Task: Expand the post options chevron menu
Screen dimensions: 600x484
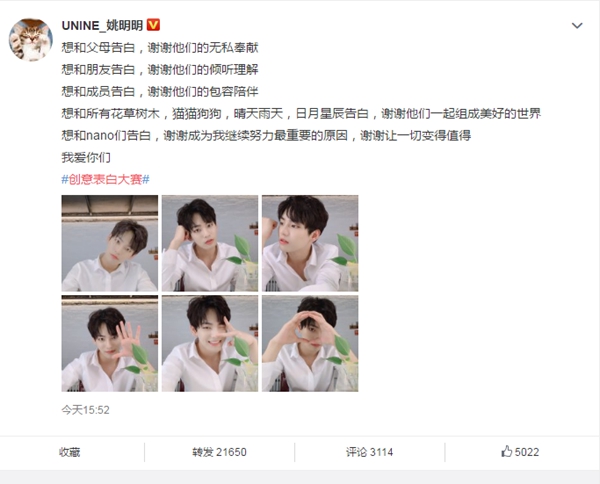Action: tap(577, 26)
